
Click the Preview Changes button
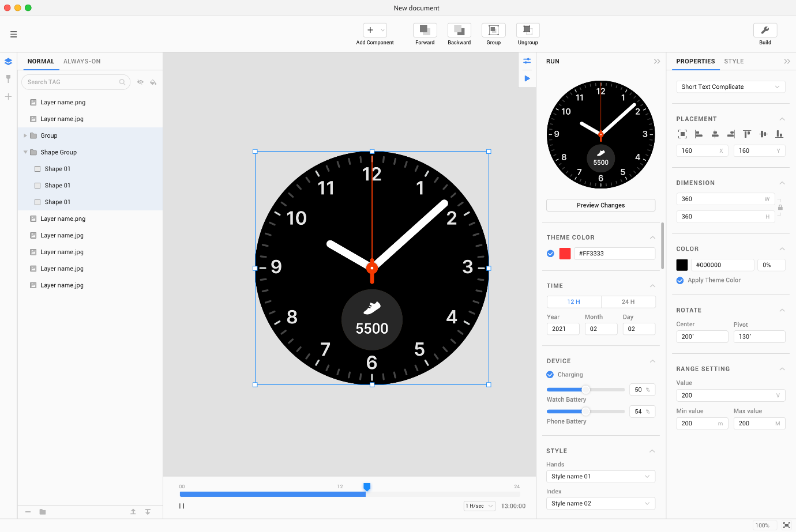pyautogui.click(x=600, y=205)
